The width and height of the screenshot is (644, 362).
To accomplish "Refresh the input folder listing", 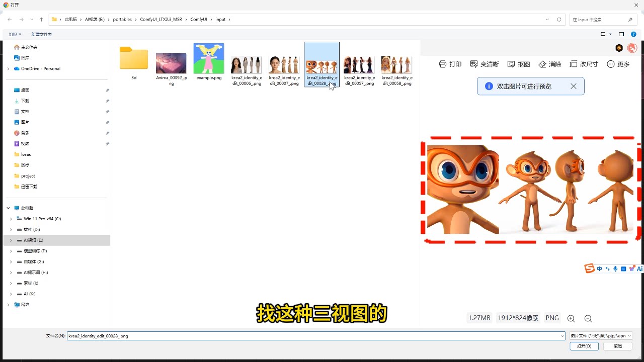I will [x=559, y=20].
